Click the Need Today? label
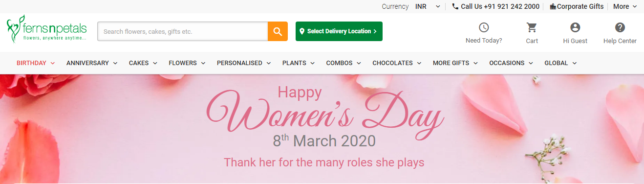644x184 pixels. pyautogui.click(x=484, y=41)
